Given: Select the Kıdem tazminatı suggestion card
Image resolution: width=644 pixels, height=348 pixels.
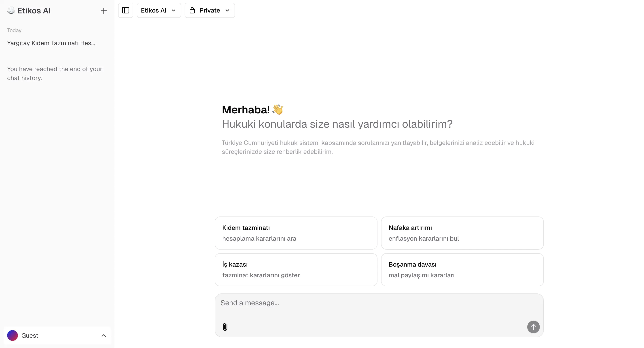Looking at the screenshot, I should coord(296,233).
